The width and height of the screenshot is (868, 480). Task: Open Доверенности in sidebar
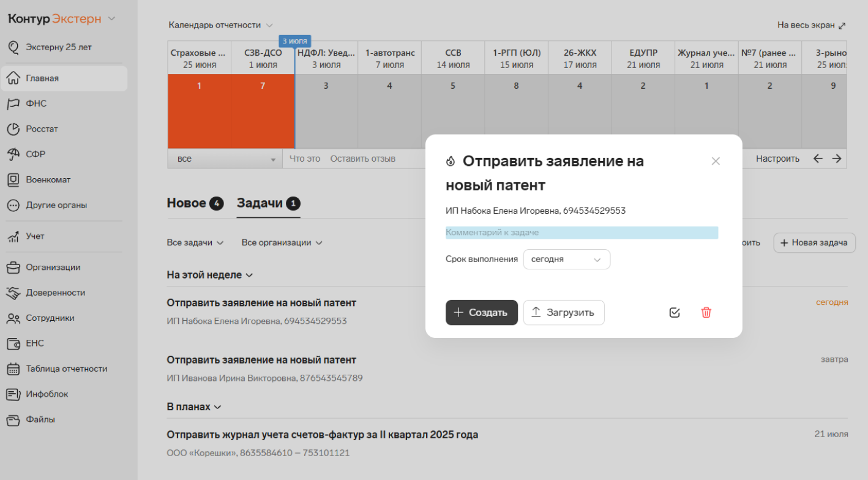point(55,293)
